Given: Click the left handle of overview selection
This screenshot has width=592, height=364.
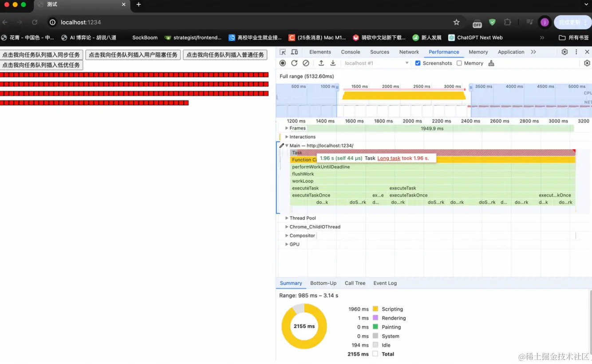Looking at the screenshot, I should (x=337, y=87).
